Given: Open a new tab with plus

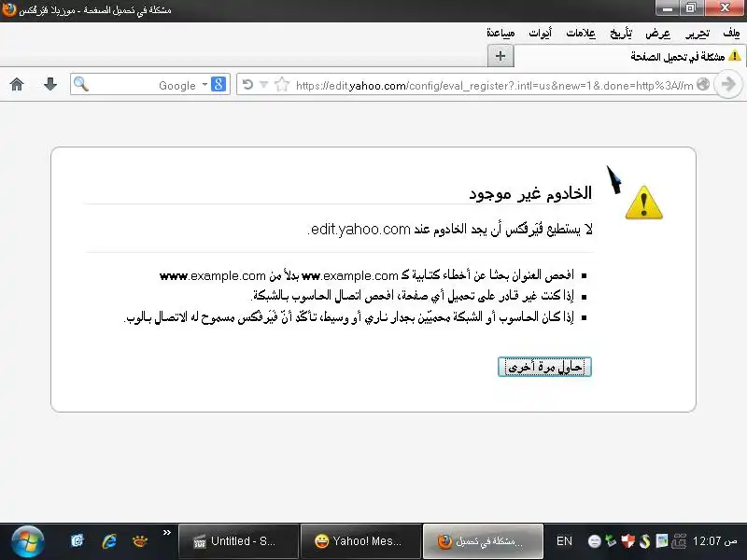Looking at the screenshot, I should 500,56.
